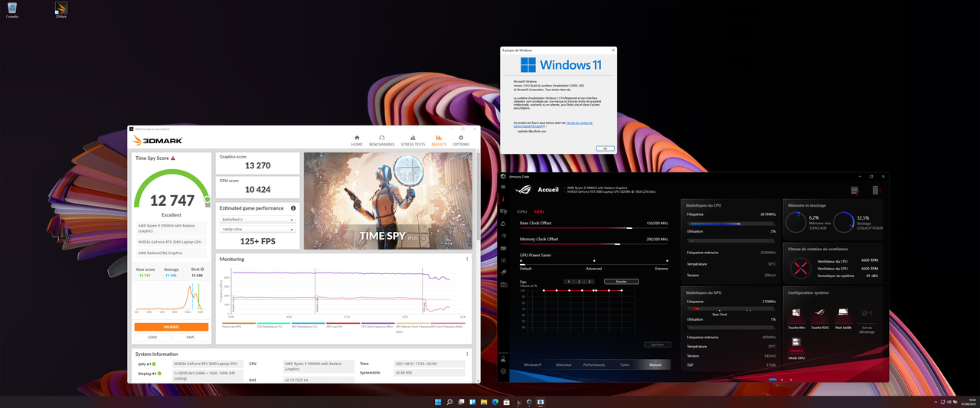This screenshot has width=980, height=408.
Task: Select the RESULTS tab in 3DMark
Action: click(x=439, y=141)
